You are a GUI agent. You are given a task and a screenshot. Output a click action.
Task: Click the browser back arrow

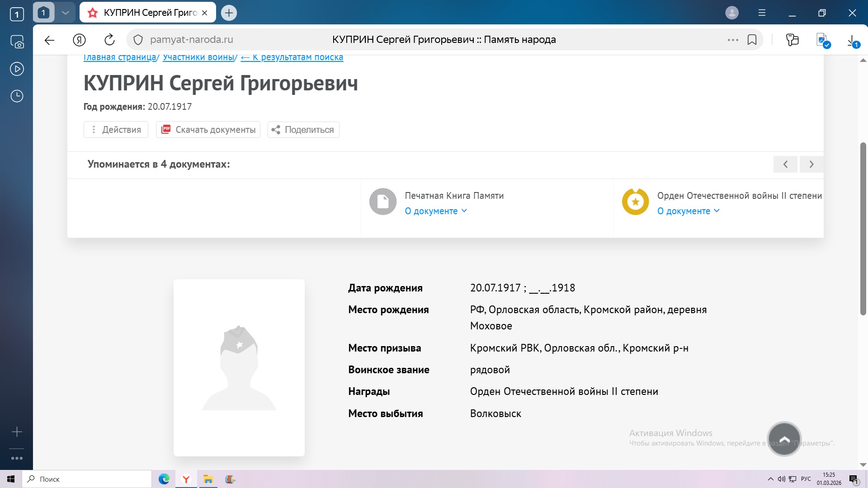click(49, 40)
